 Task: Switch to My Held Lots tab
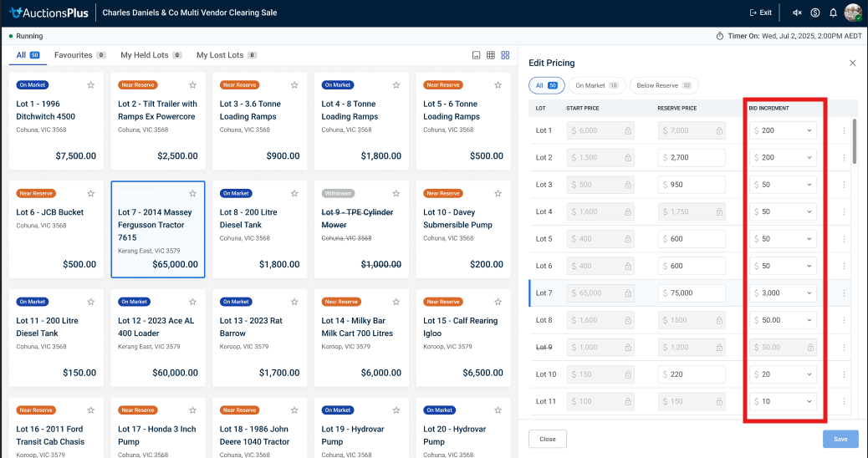click(151, 55)
